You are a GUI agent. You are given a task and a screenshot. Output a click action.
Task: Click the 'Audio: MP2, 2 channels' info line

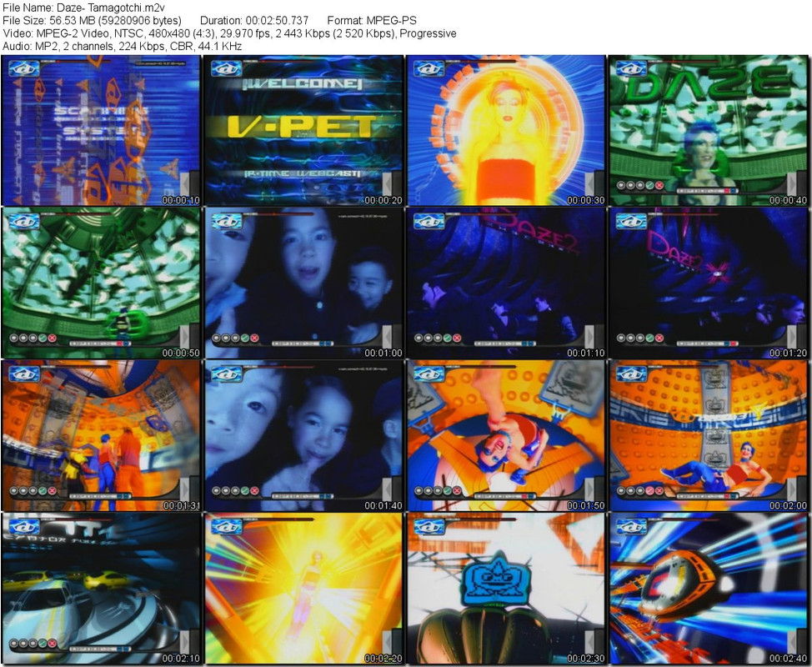(123, 46)
